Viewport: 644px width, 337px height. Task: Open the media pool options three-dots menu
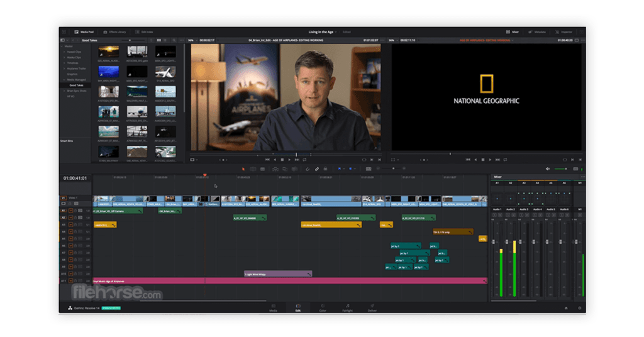click(x=182, y=40)
